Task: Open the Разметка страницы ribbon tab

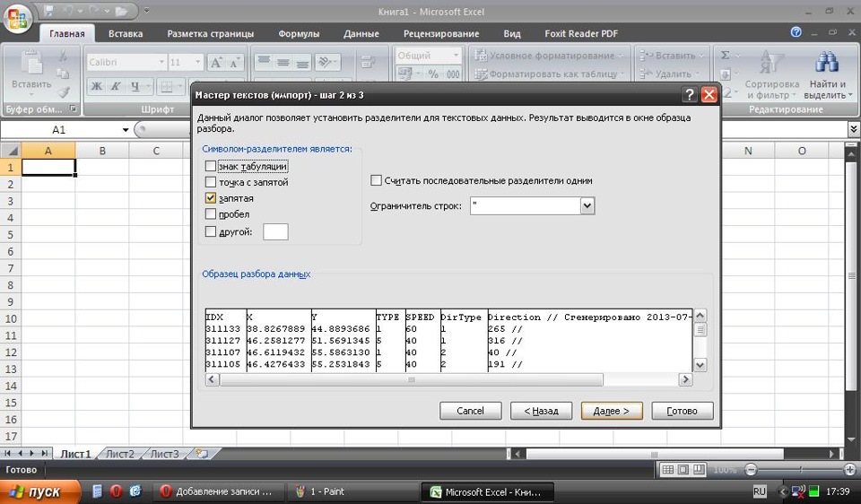Action: pos(210,33)
